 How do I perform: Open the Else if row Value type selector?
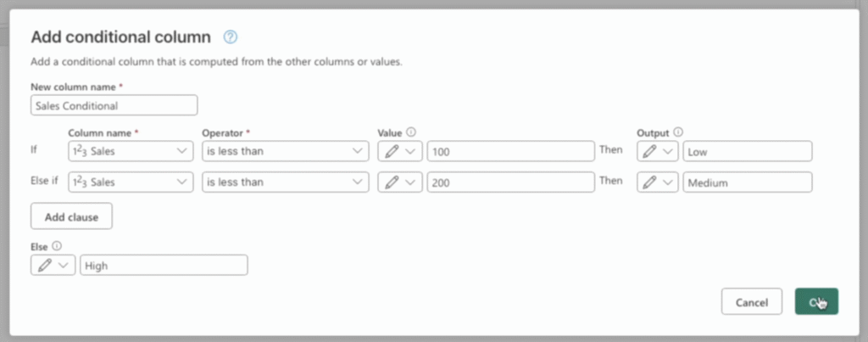click(x=400, y=182)
